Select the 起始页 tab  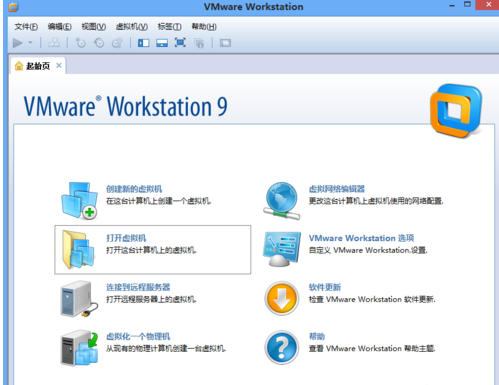coord(38,66)
